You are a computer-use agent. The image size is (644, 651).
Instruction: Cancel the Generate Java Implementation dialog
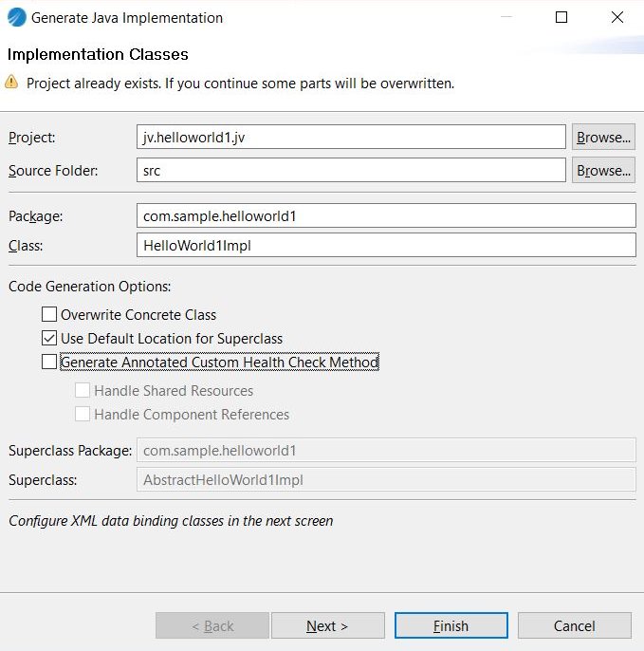tap(574, 625)
